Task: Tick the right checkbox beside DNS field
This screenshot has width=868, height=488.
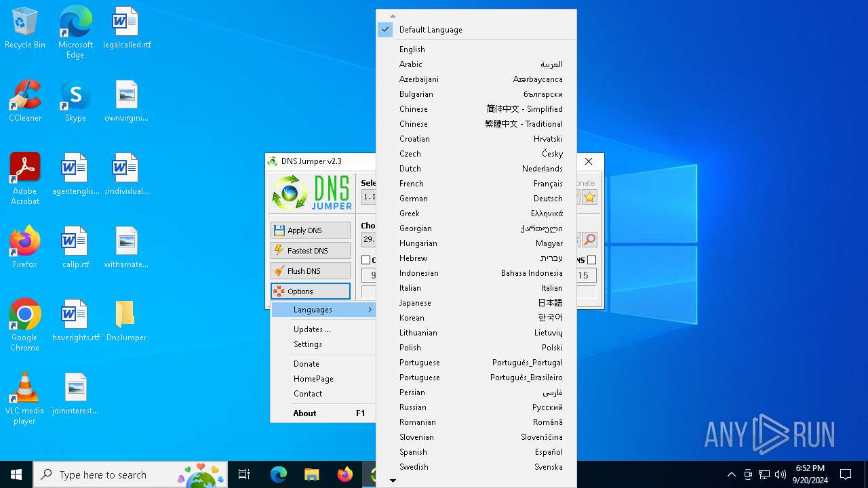Action: tap(591, 260)
